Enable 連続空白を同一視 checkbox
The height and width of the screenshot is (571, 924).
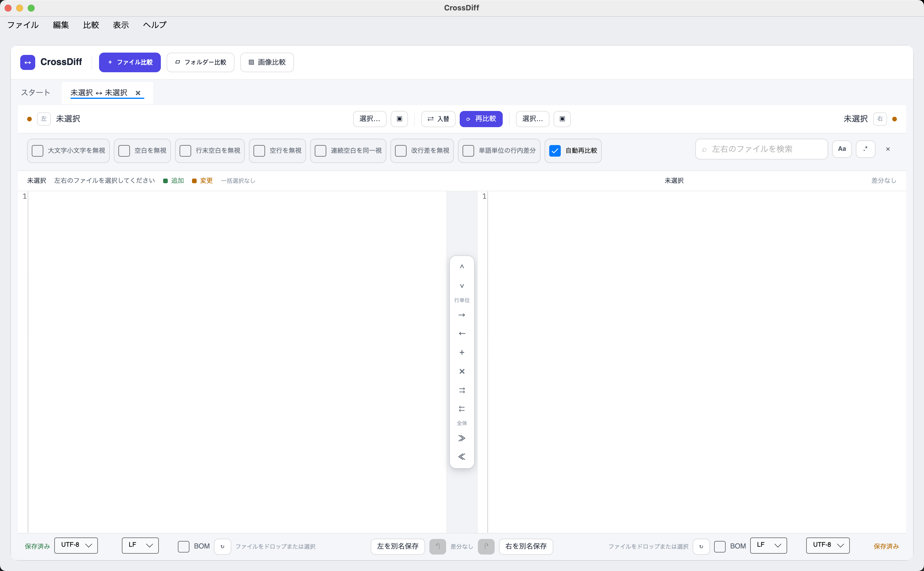pyautogui.click(x=320, y=151)
